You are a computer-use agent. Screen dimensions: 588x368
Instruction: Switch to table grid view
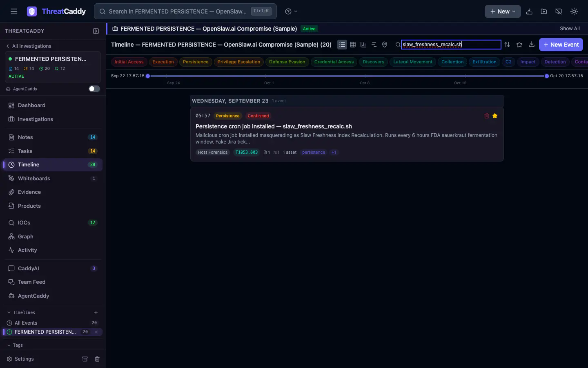click(353, 45)
